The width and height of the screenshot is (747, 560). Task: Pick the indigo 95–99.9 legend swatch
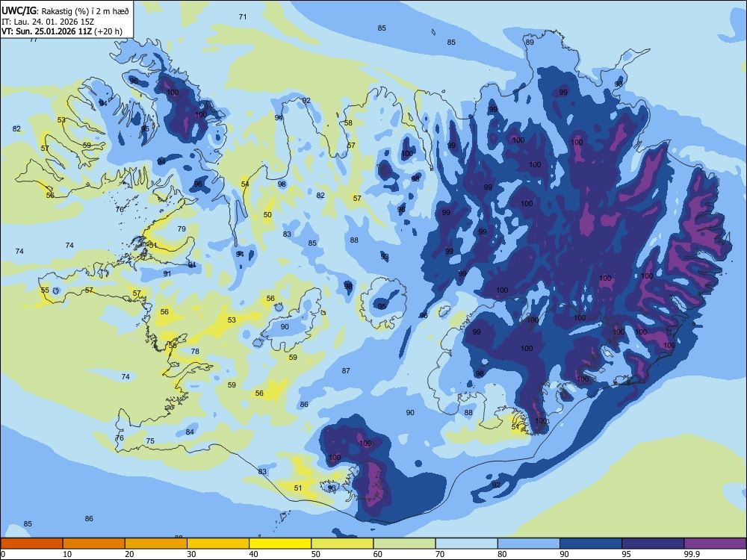click(x=653, y=544)
